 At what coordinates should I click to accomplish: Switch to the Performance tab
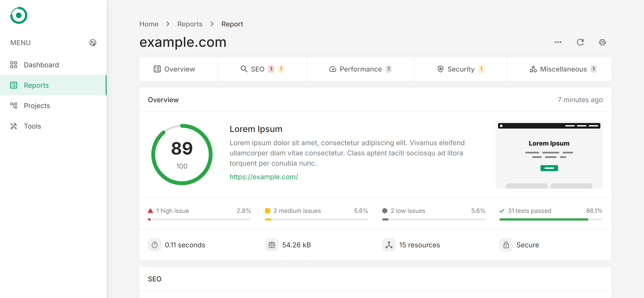point(361,69)
